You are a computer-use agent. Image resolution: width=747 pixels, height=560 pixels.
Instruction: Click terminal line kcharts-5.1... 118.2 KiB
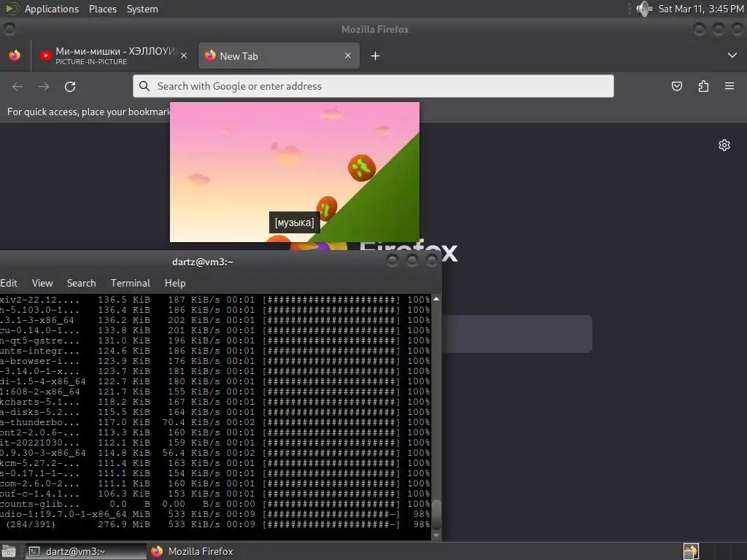point(215,402)
